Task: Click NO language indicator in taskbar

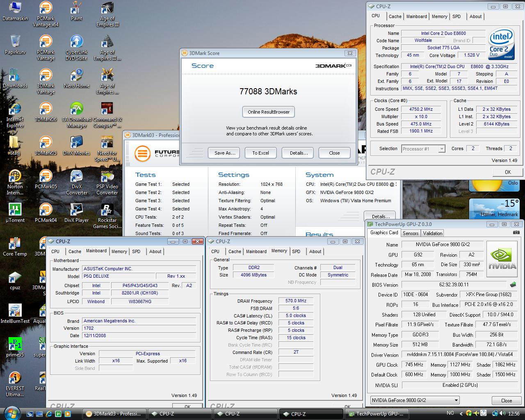Action: point(450,413)
